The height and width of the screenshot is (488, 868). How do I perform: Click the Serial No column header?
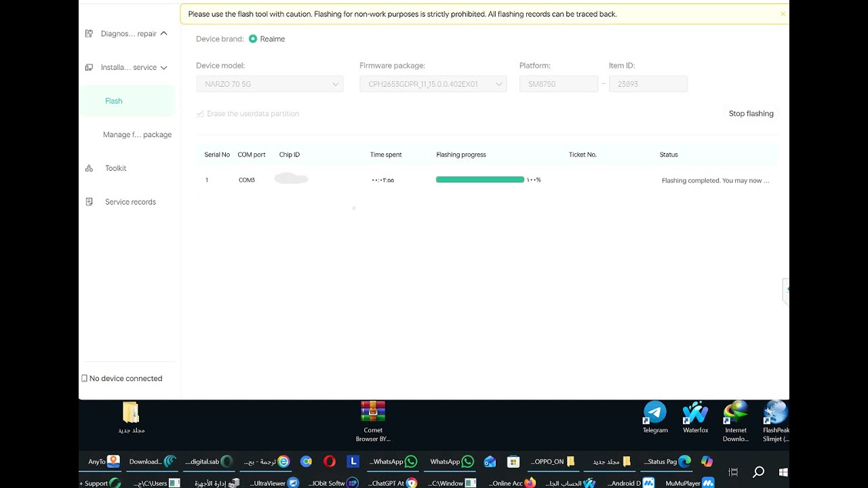point(217,155)
